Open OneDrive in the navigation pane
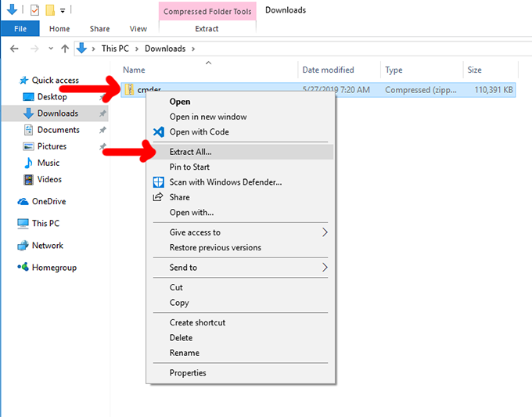The width and height of the screenshot is (532, 417). (49, 202)
